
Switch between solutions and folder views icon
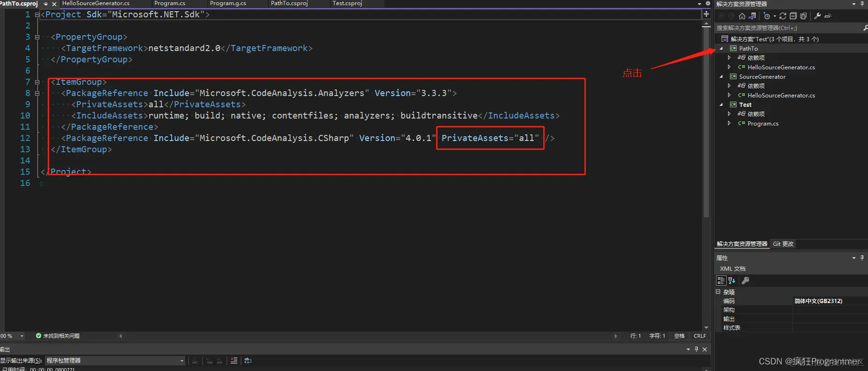click(752, 16)
